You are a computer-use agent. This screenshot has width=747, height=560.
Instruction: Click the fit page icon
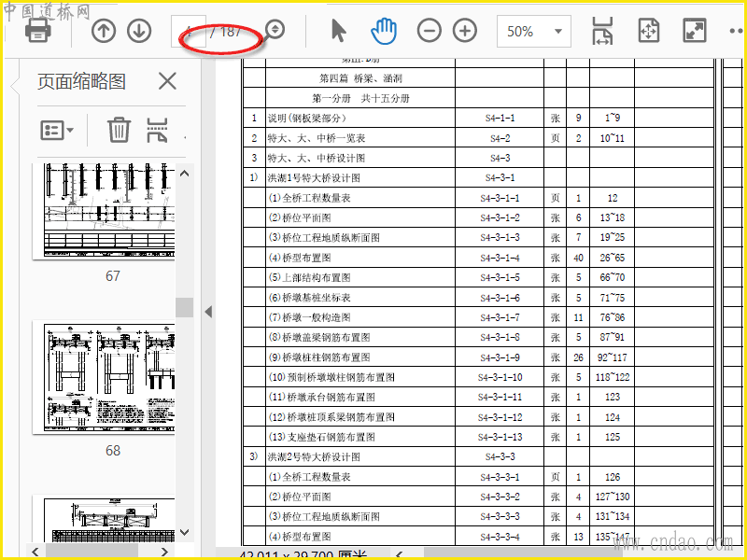tap(649, 31)
